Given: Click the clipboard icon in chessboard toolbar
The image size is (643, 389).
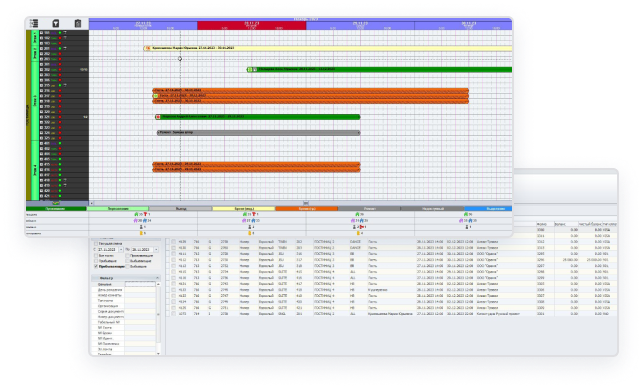Looking at the screenshot, I should (x=78, y=23).
